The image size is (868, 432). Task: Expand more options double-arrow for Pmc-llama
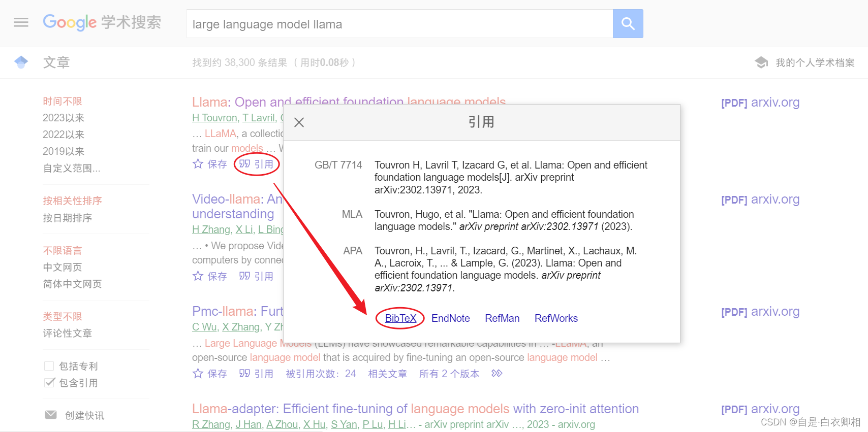tap(497, 374)
